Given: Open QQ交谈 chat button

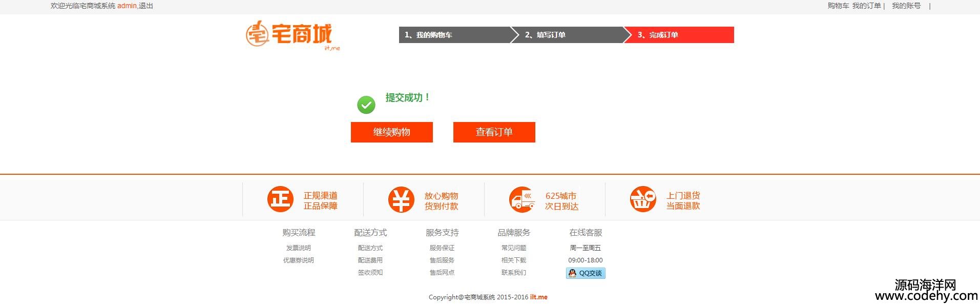Looking at the screenshot, I should 586,273.
